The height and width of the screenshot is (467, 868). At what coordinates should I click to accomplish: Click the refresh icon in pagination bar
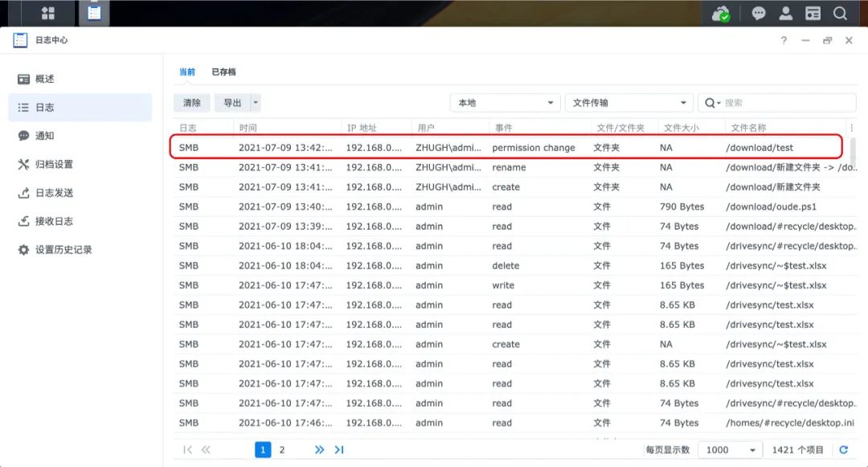[x=843, y=450]
